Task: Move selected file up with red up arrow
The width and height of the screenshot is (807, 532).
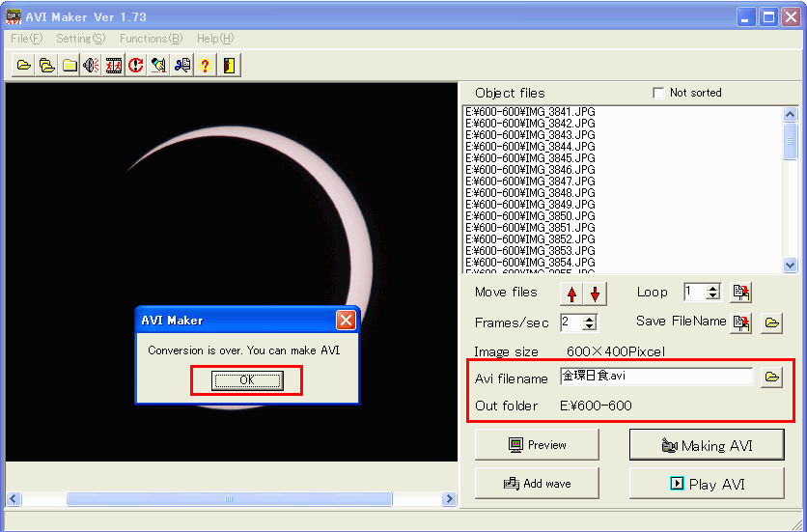Action: 571,294
